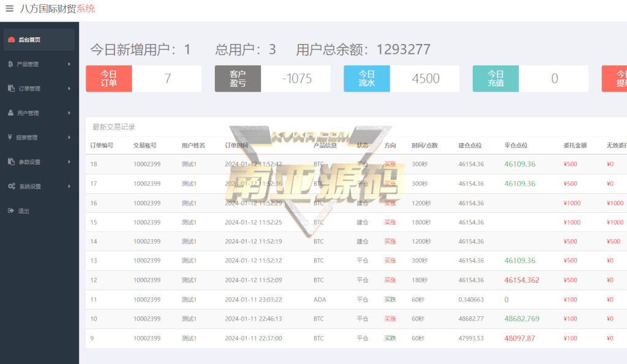Click 退出 to log out
The width and height of the screenshot is (627, 364).
coord(24,210)
